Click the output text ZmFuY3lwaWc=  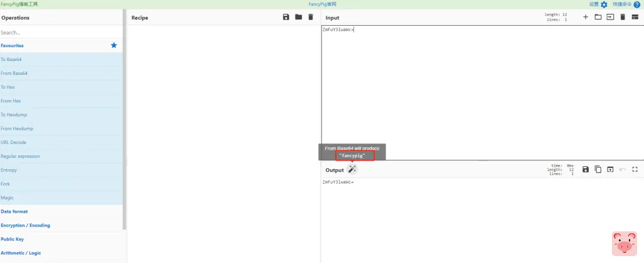pyautogui.click(x=338, y=182)
